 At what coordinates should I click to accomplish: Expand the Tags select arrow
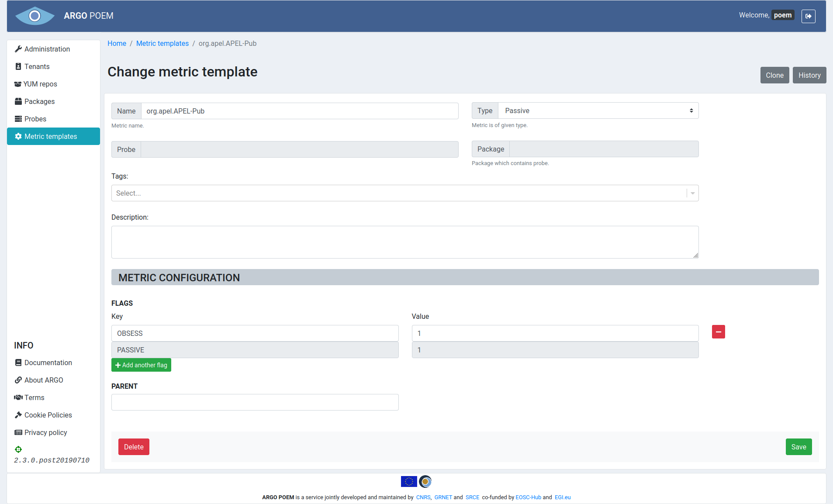point(693,193)
